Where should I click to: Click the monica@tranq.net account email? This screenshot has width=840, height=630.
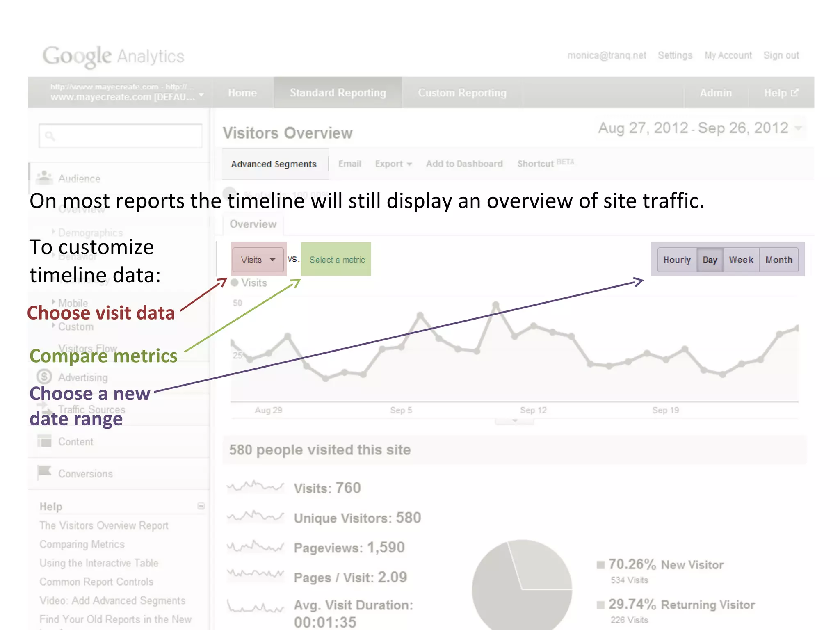(607, 55)
